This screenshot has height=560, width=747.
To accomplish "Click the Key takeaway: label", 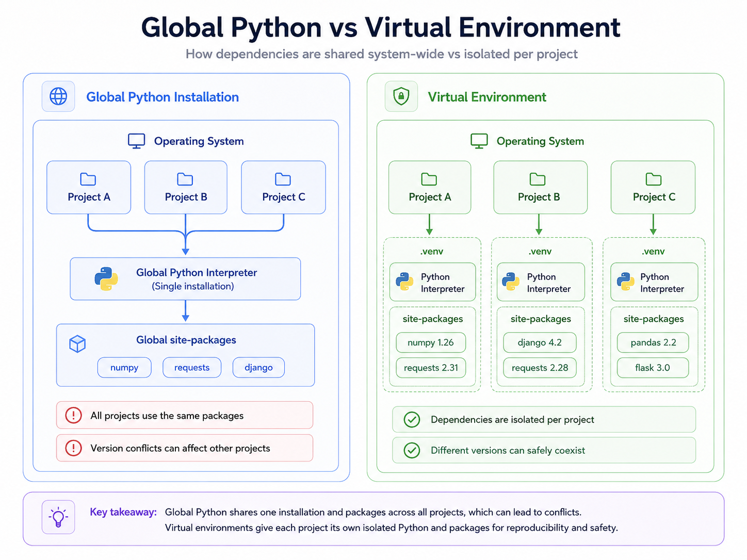I will (123, 512).
